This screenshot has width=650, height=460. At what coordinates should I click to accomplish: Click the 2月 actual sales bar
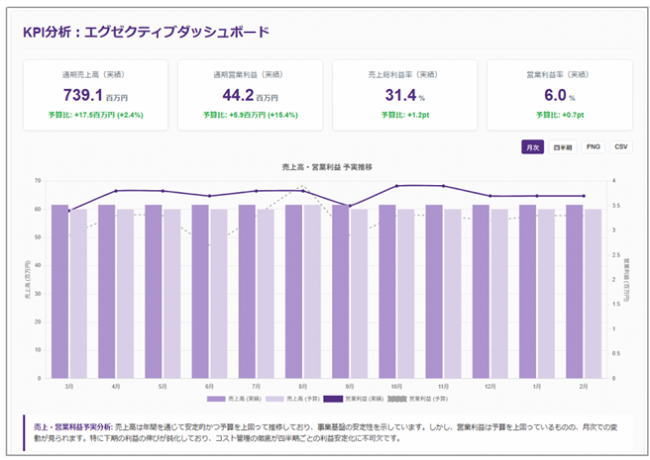click(x=574, y=290)
